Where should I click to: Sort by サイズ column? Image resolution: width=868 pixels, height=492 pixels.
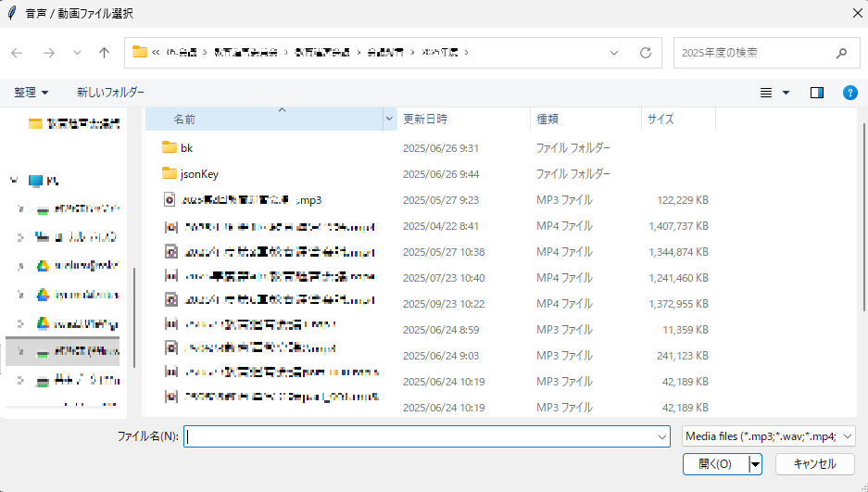678,119
